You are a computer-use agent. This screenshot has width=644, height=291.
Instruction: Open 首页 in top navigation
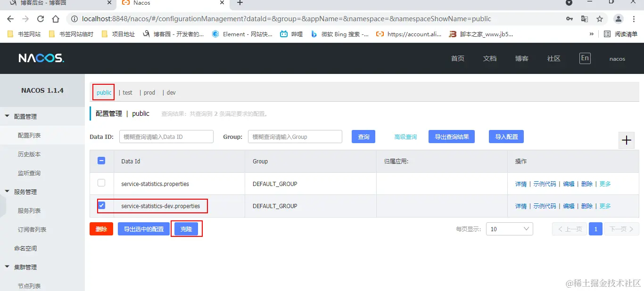click(x=458, y=58)
